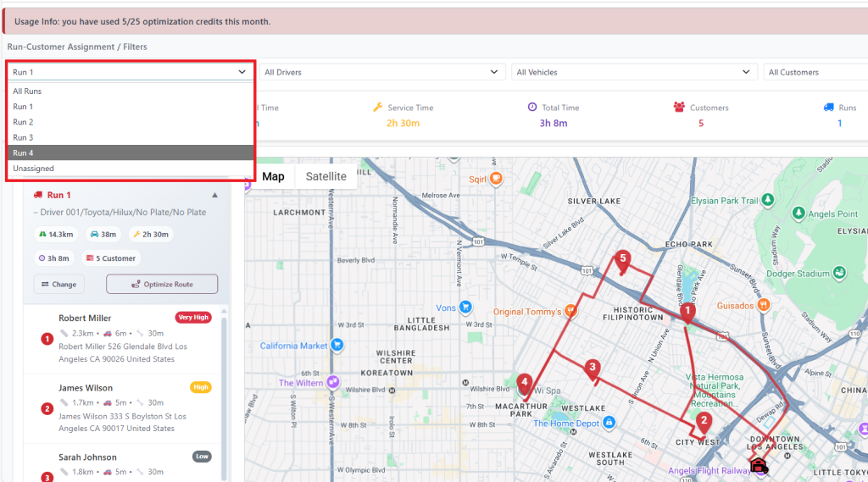868x482 pixels.
Task: Switch to Satellite map view
Action: tap(325, 176)
